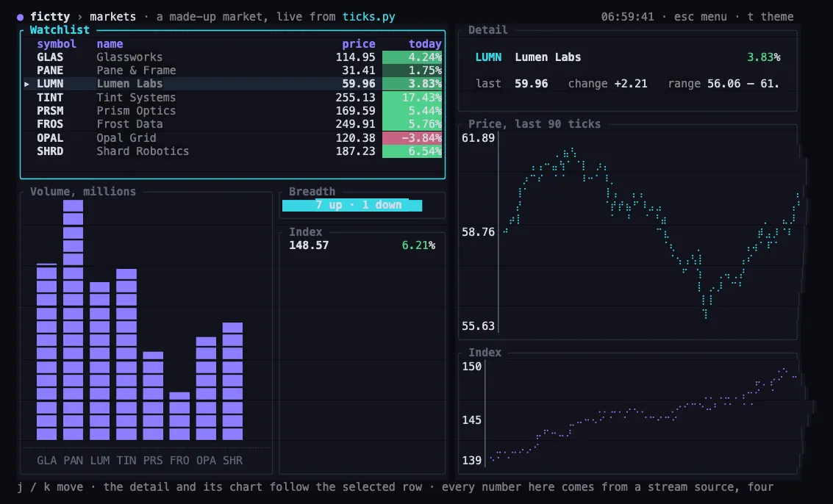Click the 139 index chart axis label
Screen dimensions: 833x504
click(472, 460)
